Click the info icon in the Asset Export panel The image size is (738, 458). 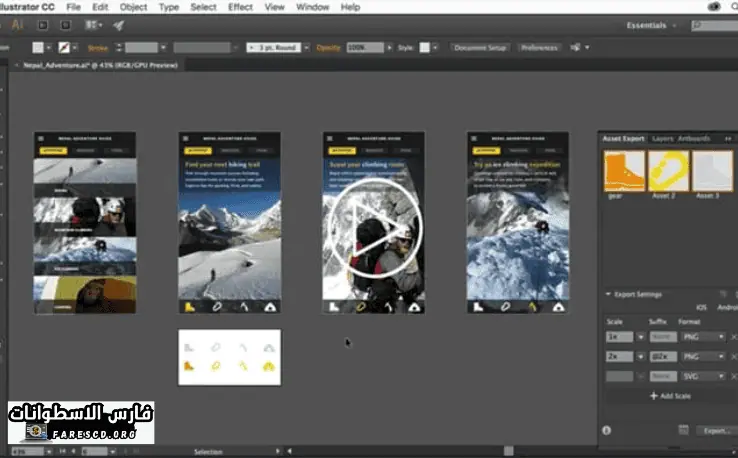click(606, 430)
